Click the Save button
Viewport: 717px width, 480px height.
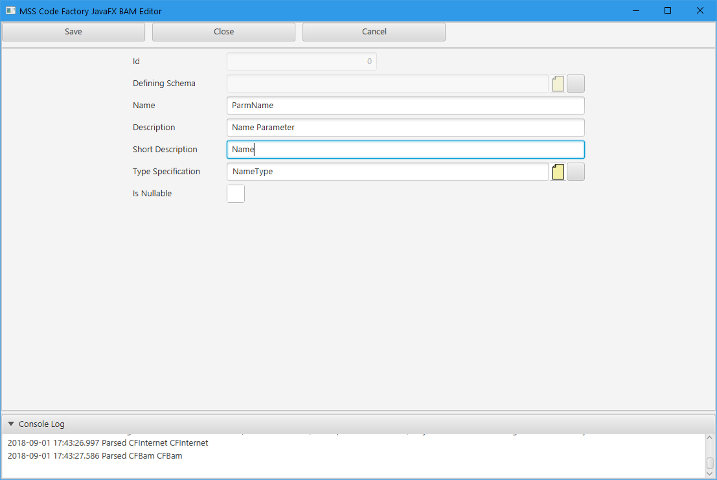point(73,32)
